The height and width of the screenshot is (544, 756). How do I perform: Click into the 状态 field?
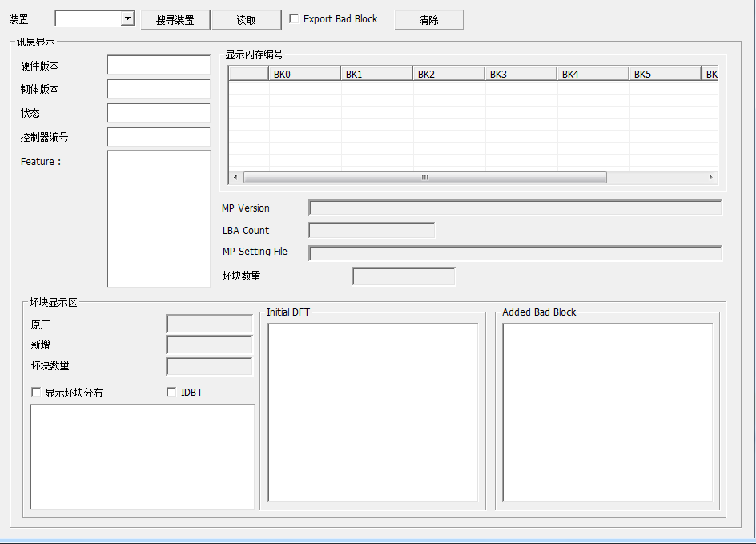(159, 113)
